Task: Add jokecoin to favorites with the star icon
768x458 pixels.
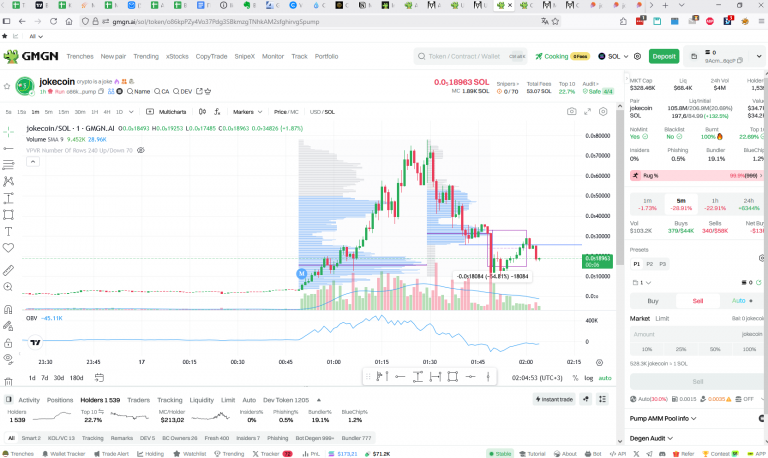Action: 7,86
